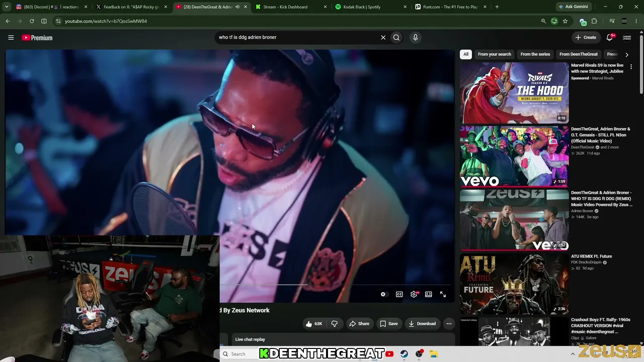Select the From DeenTheGreat chip
Viewport: 644px width, 362px height.
579,54
